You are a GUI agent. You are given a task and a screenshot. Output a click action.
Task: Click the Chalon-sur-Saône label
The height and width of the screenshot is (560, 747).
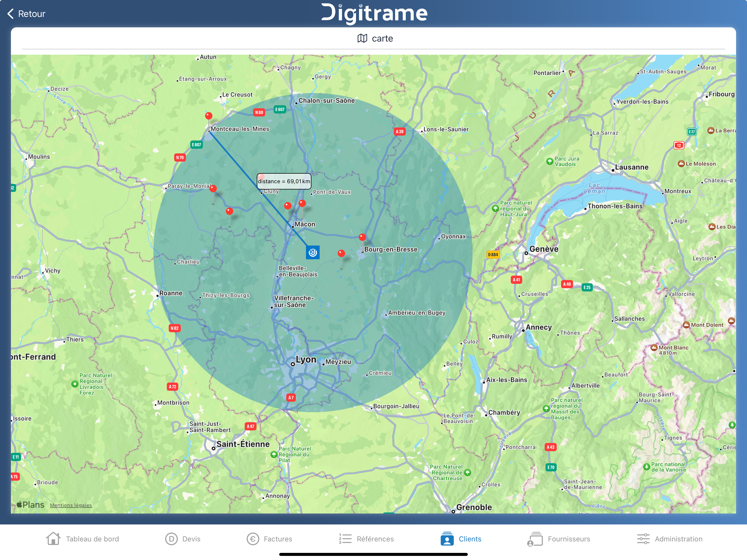(326, 101)
